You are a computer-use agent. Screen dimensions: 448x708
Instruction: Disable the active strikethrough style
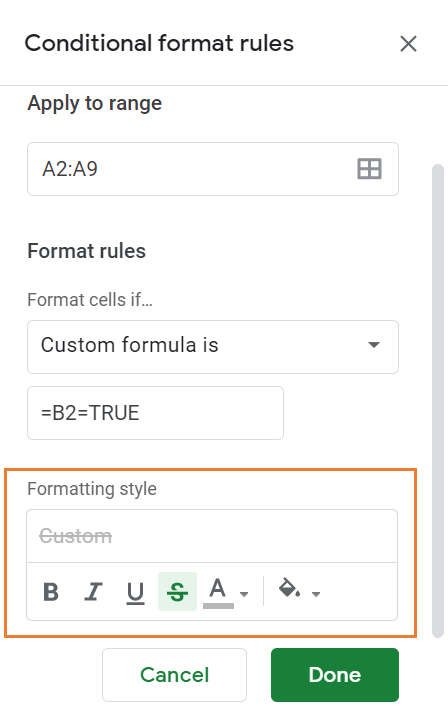pyautogui.click(x=177, y=592)
